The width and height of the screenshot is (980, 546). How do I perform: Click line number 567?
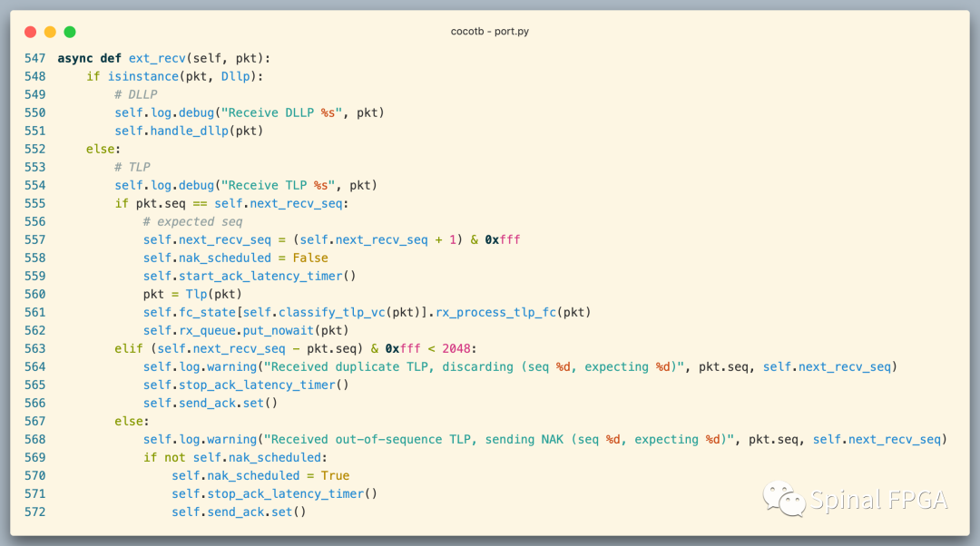(x=35, y=421)
